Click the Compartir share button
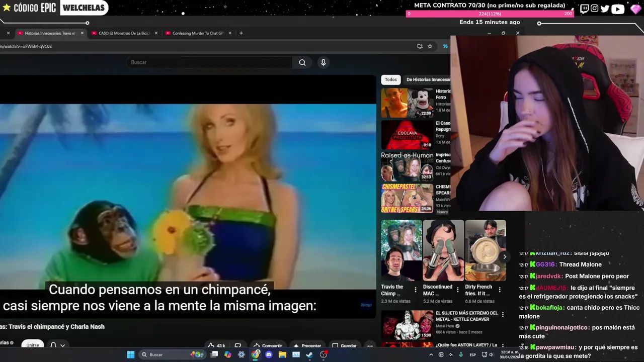 click(268, 345)
